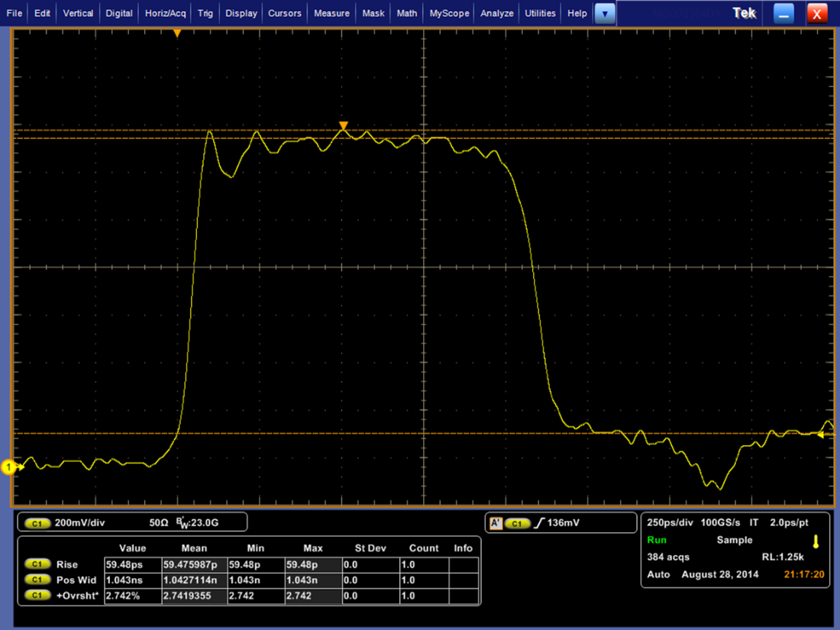This screenshot has width=840, height=630.
Task: Select the +Ovrsht* measurement label
Action: coord(78,596)
